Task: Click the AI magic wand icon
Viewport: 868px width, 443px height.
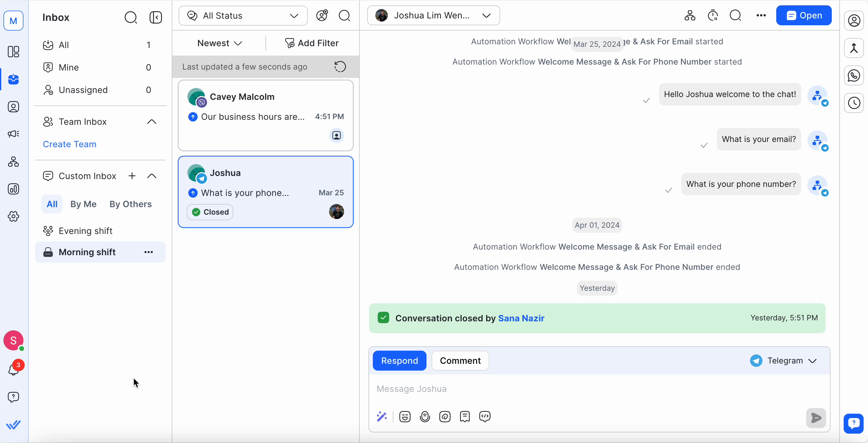Action: pos(382,417)
